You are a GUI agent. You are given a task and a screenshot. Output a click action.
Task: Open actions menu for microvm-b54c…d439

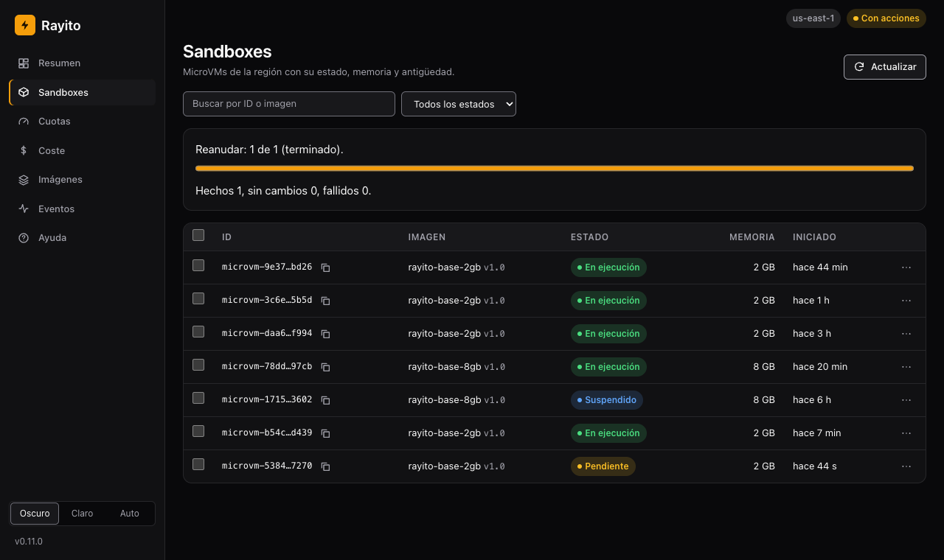click(906, 433)
